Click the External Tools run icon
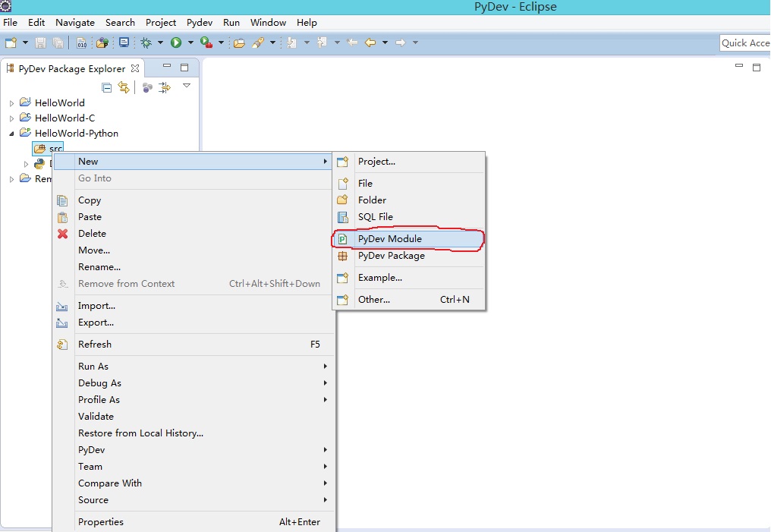 point(206,42)
